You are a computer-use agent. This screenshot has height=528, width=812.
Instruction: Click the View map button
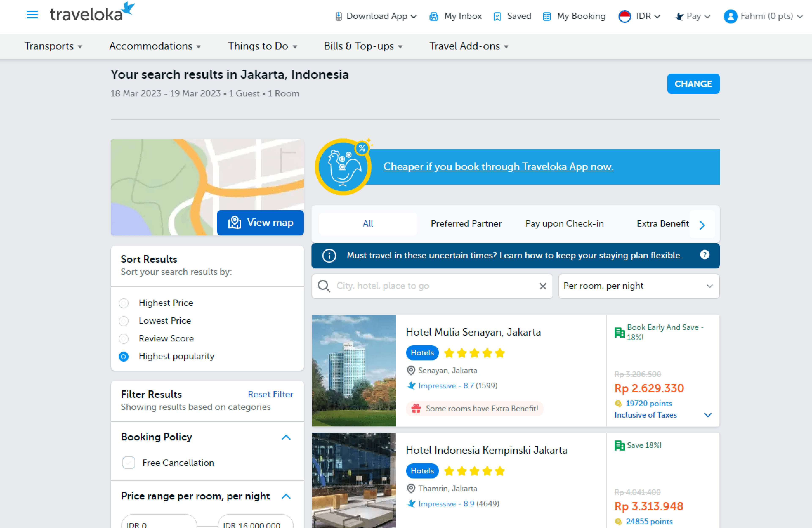[260, 223]
